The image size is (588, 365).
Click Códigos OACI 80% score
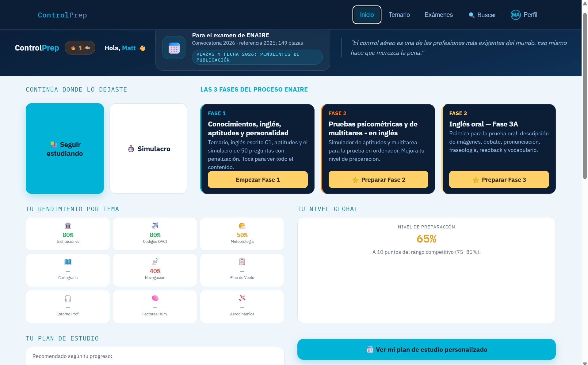click(155, 235)
